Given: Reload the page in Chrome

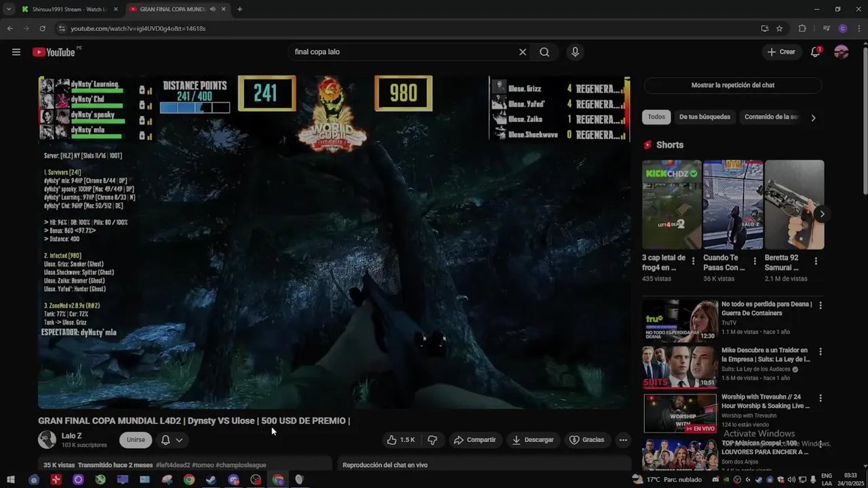Looking at the screenshot, I should (42, 28).
